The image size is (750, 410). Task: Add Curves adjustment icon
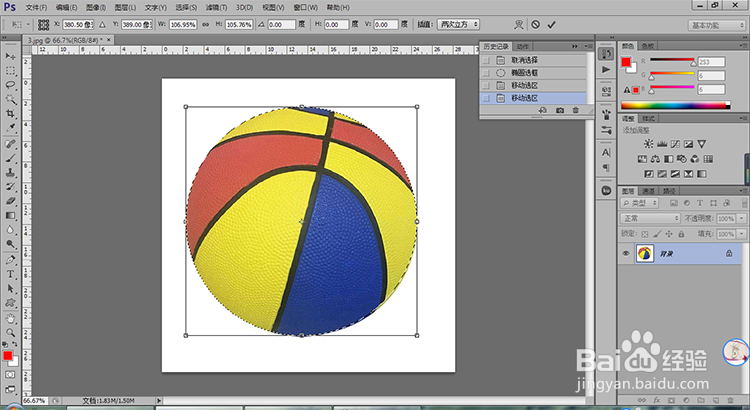click(x=675, y=144)
